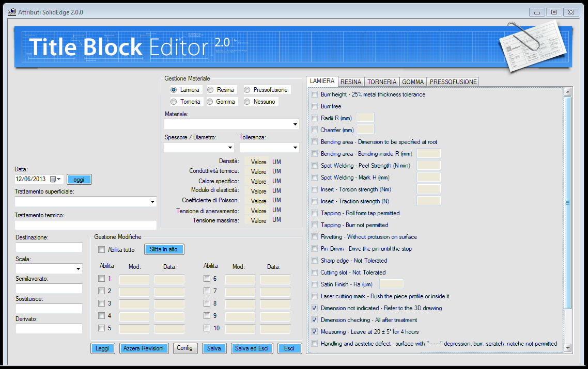
Task: Click the Satin Finish Ra value box
Action: pyautogui.click(x=392, y=284)
